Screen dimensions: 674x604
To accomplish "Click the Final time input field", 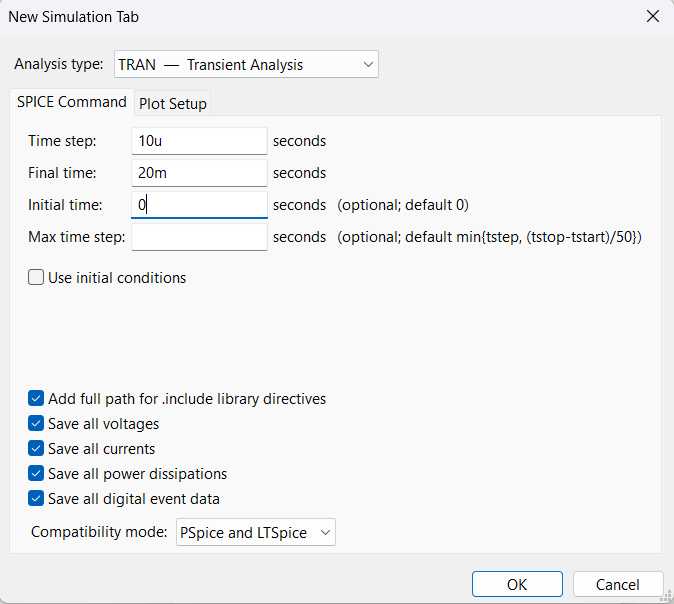I will pyautogui.click(x=199, y=173).
